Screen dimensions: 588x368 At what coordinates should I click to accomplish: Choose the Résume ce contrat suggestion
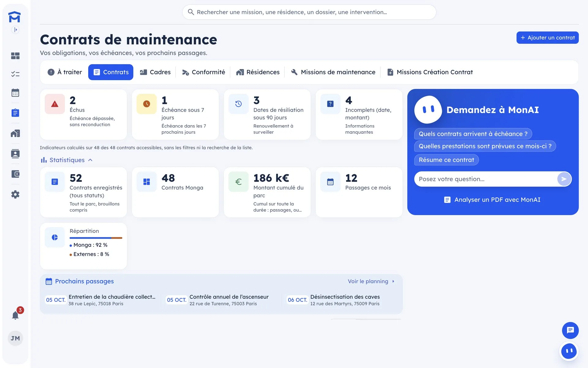click(x=447, y=160)
